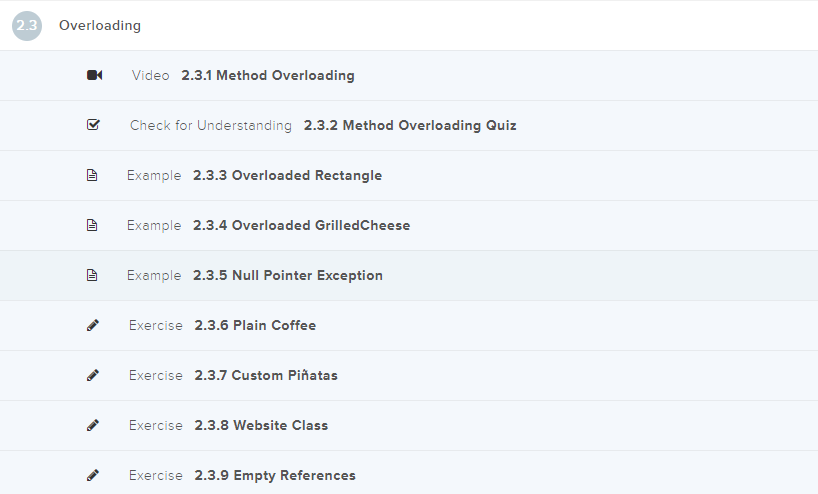This screenshot has height=494, width=818.
Task: Open the 2.3.9 Empty References exercise
Action: pos(275,476)
